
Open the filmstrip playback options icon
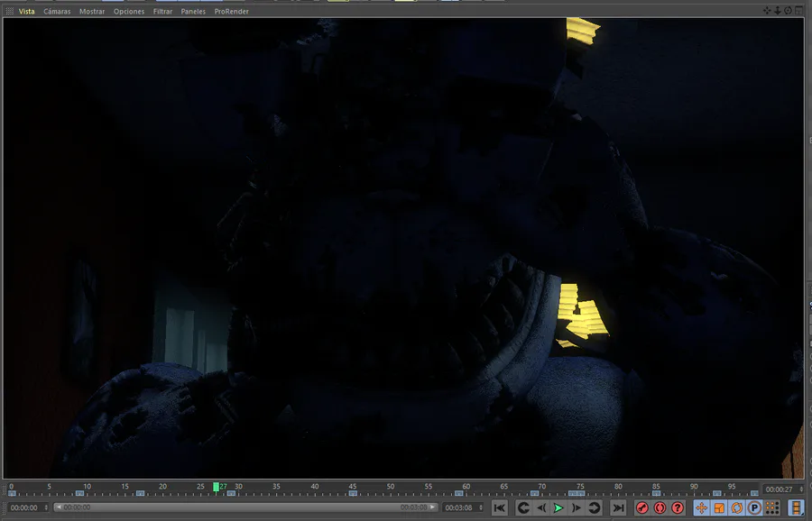[x=796, y=508]
